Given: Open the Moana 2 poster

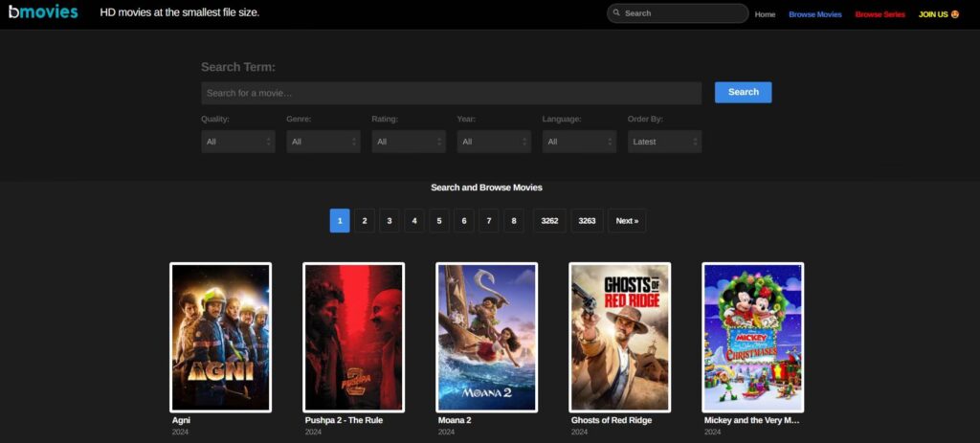Looking at the screenshot, I should 487,338.
